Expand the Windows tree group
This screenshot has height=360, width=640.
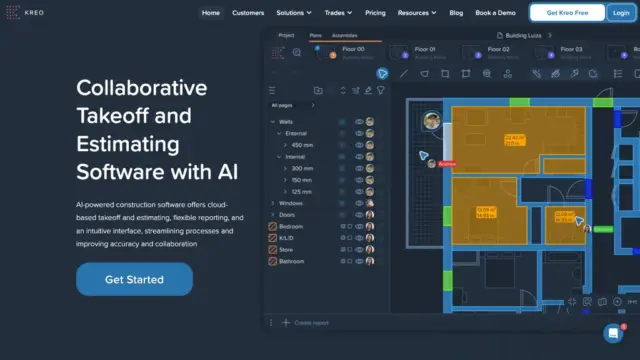[273, 203]
